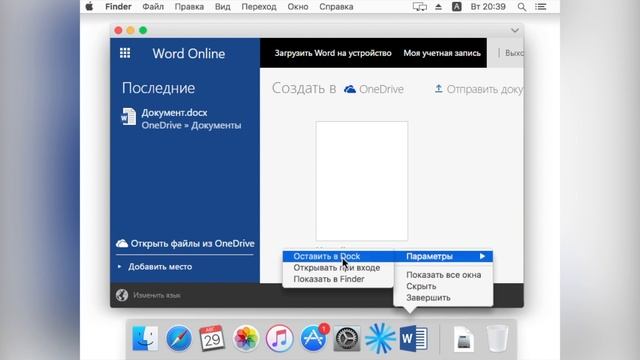Click the Word Online title
640x360 pixels.
(189, 53)
